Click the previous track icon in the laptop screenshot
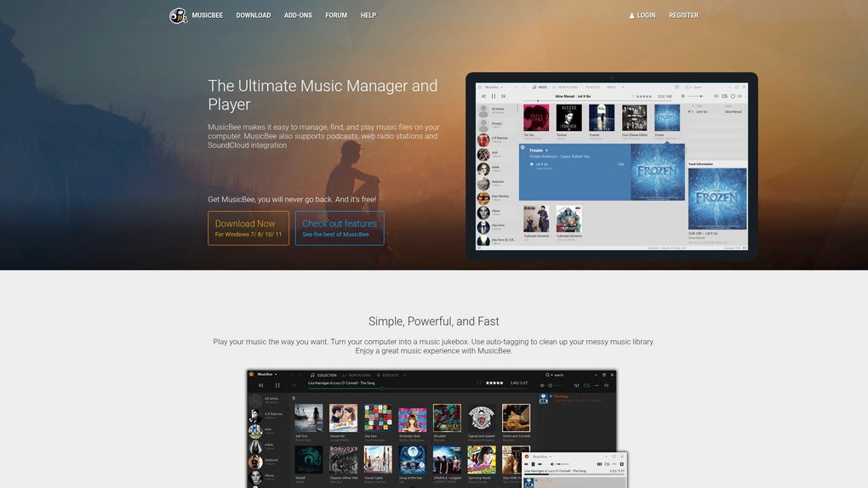868x488 pixels. (x=484, y=96)
